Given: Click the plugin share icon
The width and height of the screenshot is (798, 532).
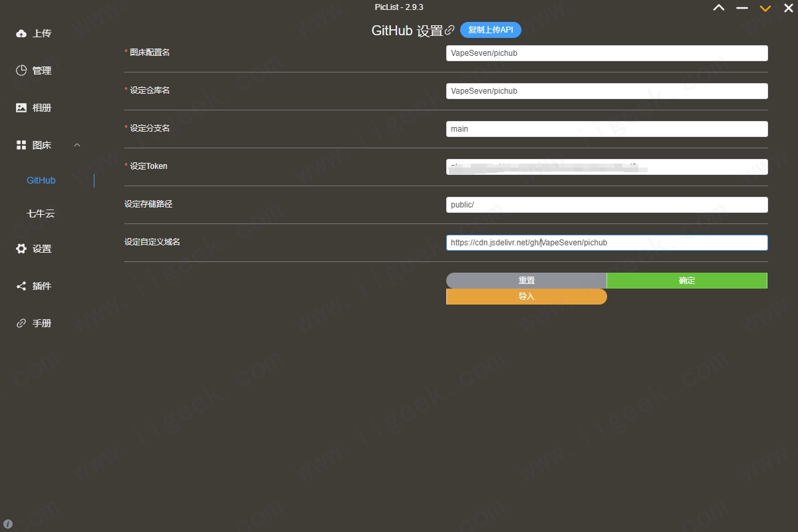Looking at the screenshot, I should pos(21,286).
